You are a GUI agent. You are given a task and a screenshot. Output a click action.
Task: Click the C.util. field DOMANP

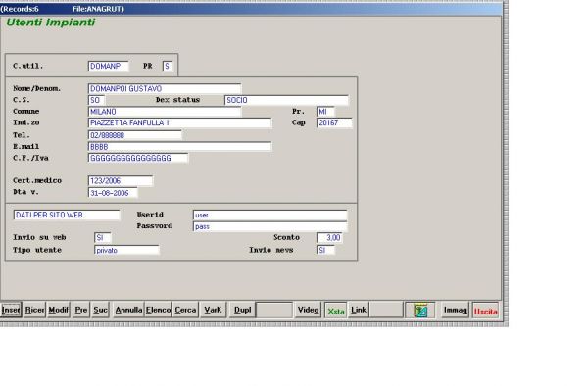click(x=109, y=66)
